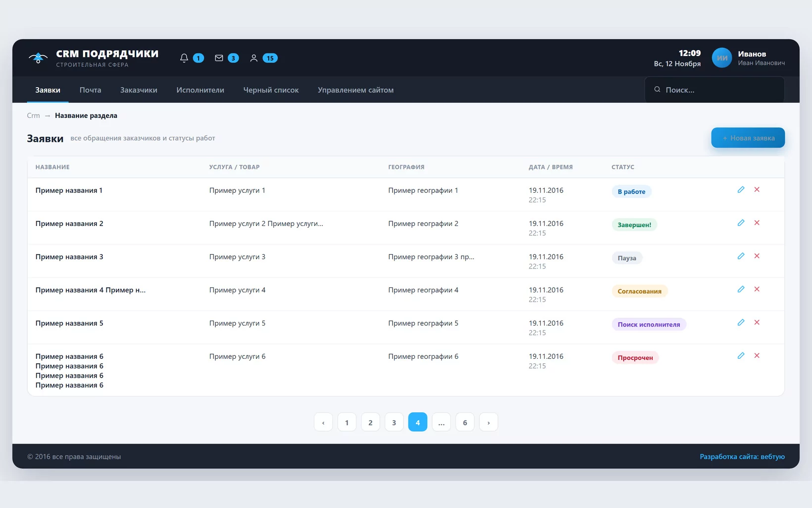Go to page 3
Image resolution: width=812 pixels, height=508 pixels.
coord(394,422)
